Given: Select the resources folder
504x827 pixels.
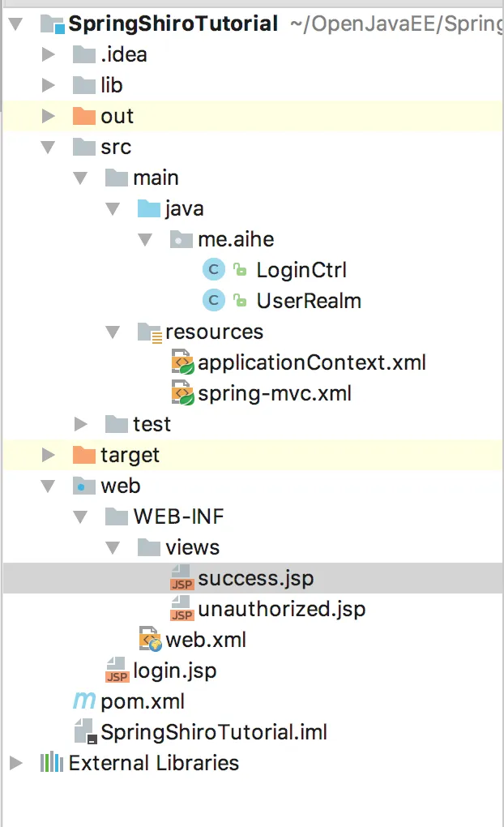Looking at the screenshot, I should [x=214, y=332].
